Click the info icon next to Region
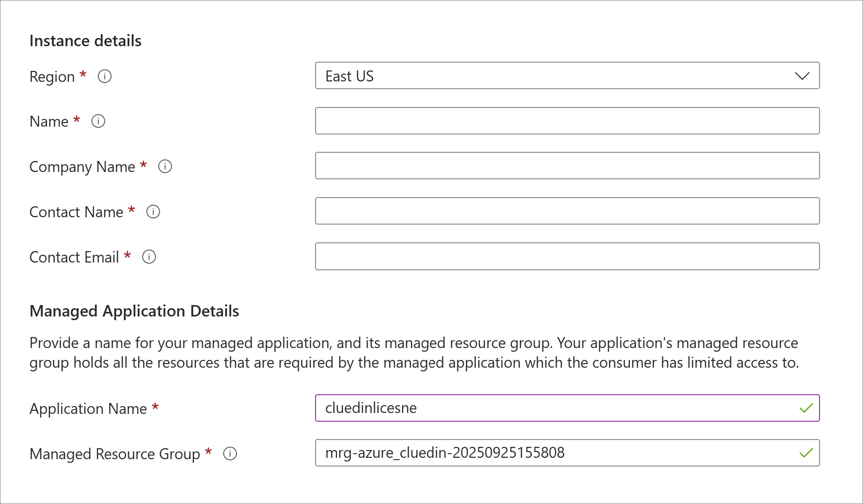Image resolution: width=863 pixels, height=504 pixels. click(105, 76)
